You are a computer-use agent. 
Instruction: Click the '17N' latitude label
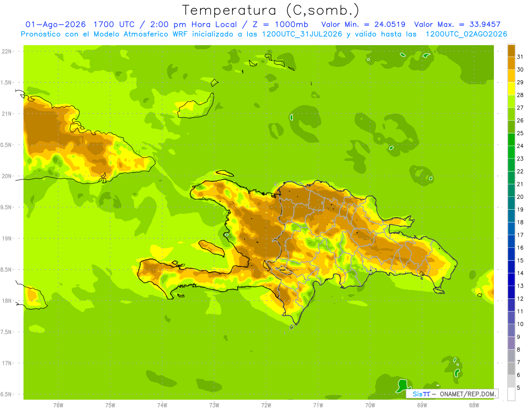click(7, 364)
